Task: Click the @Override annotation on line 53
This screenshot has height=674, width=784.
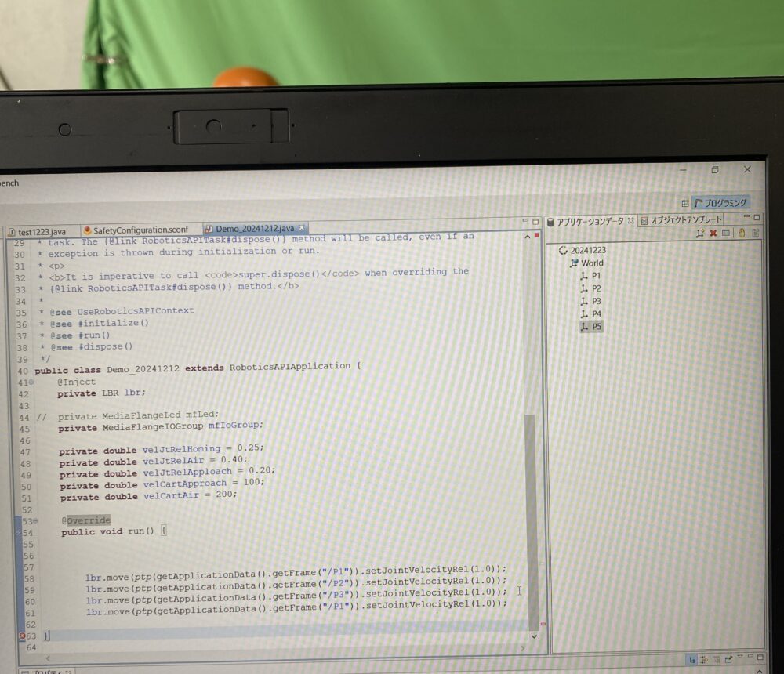Action: (86, 520)
